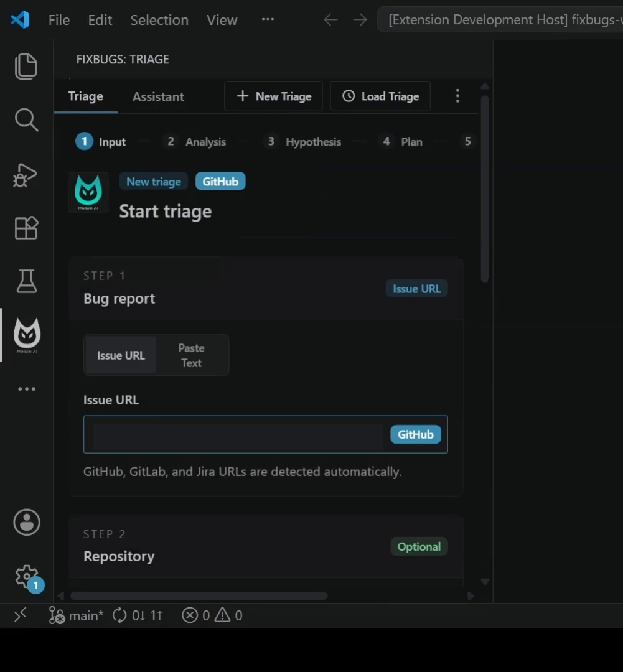Open the View menu
This screenshot has width=623, height=672.
pos(222,20)
